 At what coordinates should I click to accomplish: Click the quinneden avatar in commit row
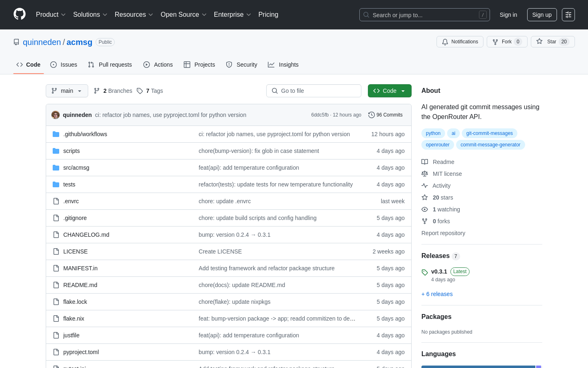56,115
